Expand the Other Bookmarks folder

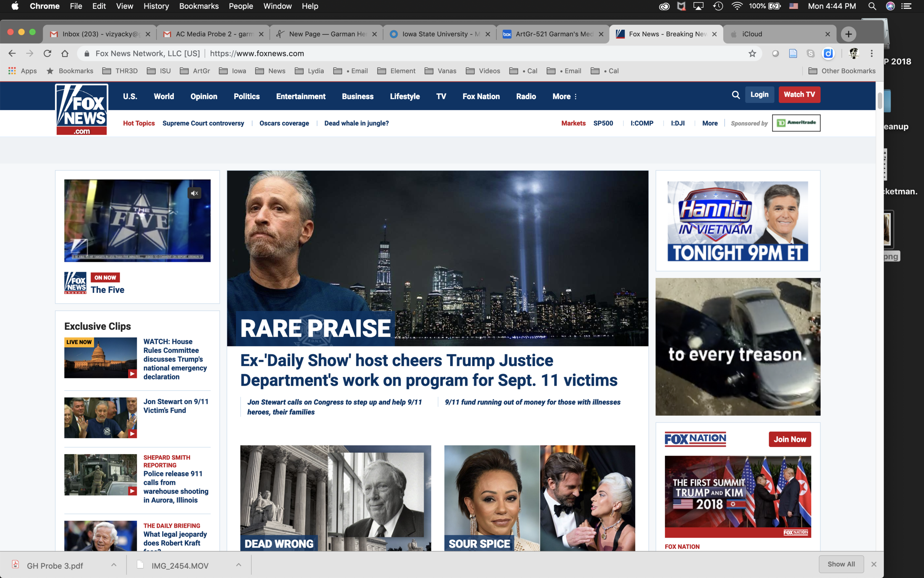point(842,71)
